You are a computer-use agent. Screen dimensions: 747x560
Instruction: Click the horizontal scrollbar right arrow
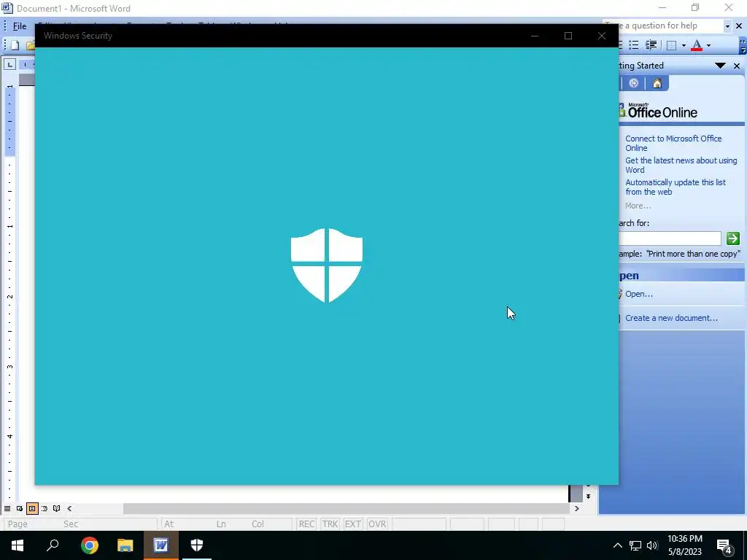(x=576, y=508)
